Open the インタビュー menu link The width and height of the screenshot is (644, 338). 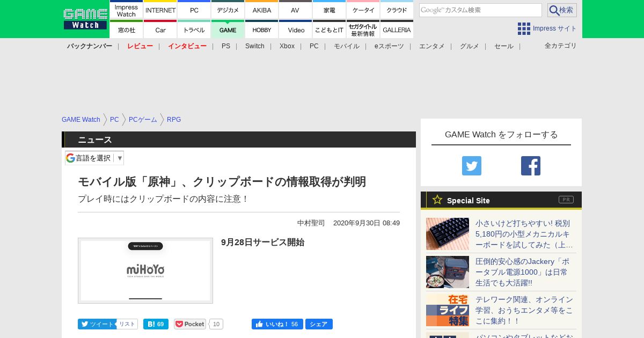(x=187, y=46)
